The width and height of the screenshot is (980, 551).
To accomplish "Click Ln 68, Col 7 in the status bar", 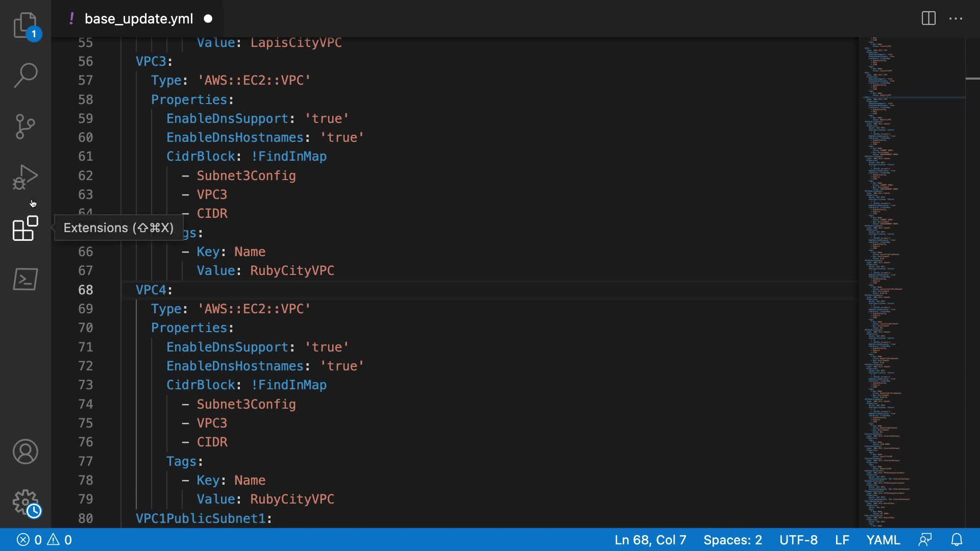I will [x=650, y=540].
